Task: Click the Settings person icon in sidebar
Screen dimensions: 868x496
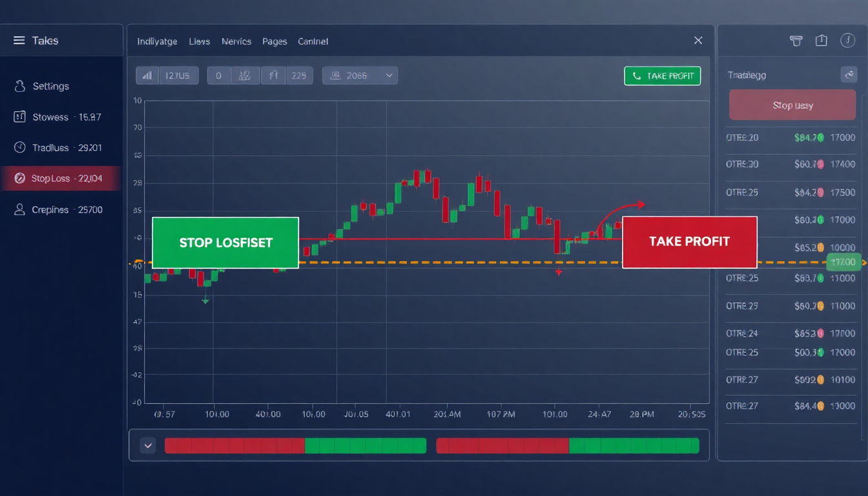Action: [x=19, y=86]
